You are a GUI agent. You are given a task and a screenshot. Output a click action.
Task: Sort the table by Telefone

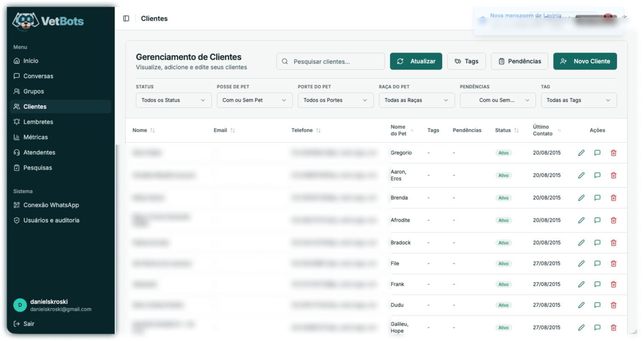(306, 130)
